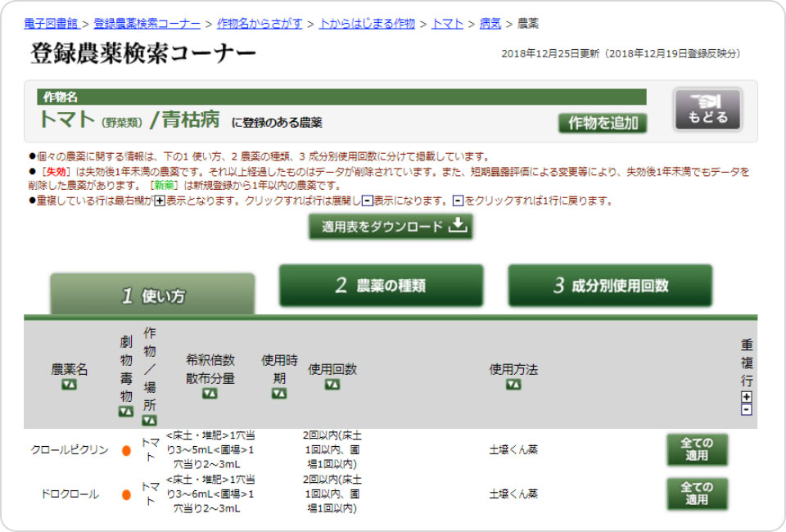The height and width of the screenshot is (532, 786).
Task: Open the トからはじまる作物 breadcrumb link
Action: 367,24
